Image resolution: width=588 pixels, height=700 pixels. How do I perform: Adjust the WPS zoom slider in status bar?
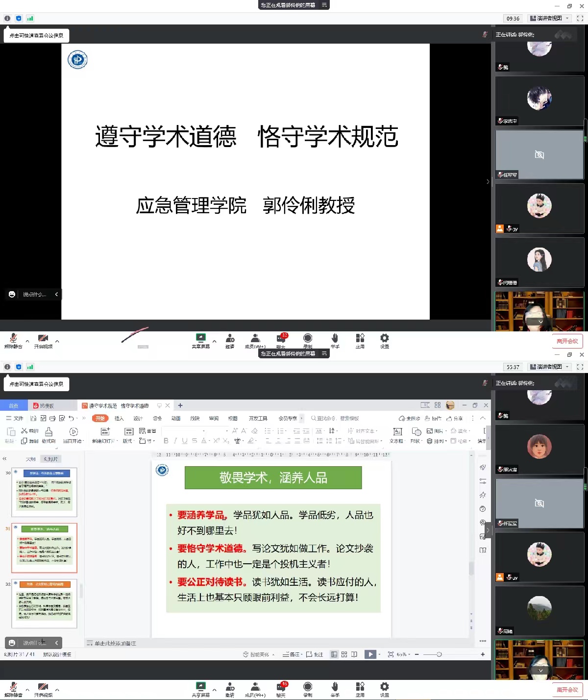coord(439,654)
